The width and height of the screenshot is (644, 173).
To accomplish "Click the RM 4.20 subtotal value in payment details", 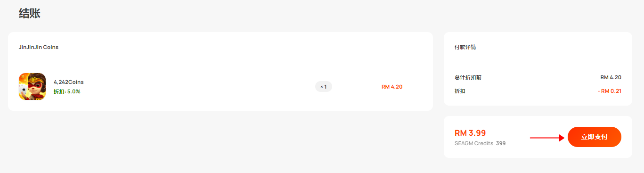I will 611,77.
